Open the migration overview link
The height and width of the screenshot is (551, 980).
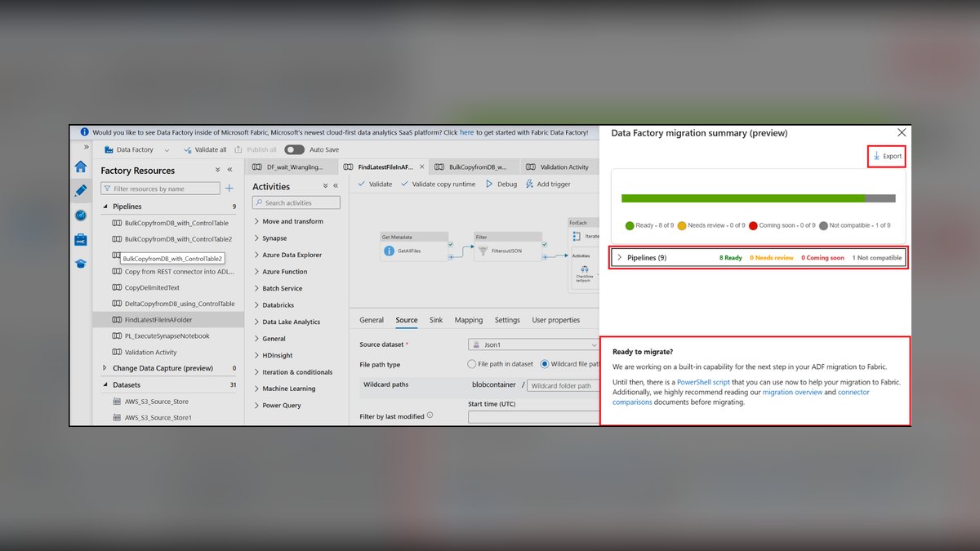point(792,393)
